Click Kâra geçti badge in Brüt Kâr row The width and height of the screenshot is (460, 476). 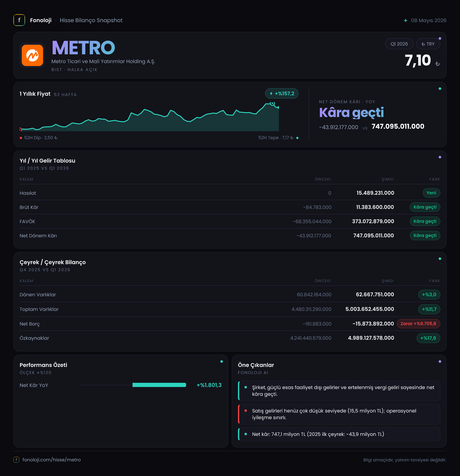pyautogui.click(x=425, y=207)
